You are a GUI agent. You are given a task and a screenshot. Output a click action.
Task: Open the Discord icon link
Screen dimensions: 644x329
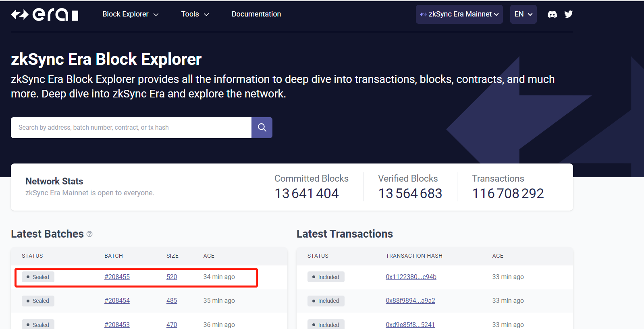point(552,14)
